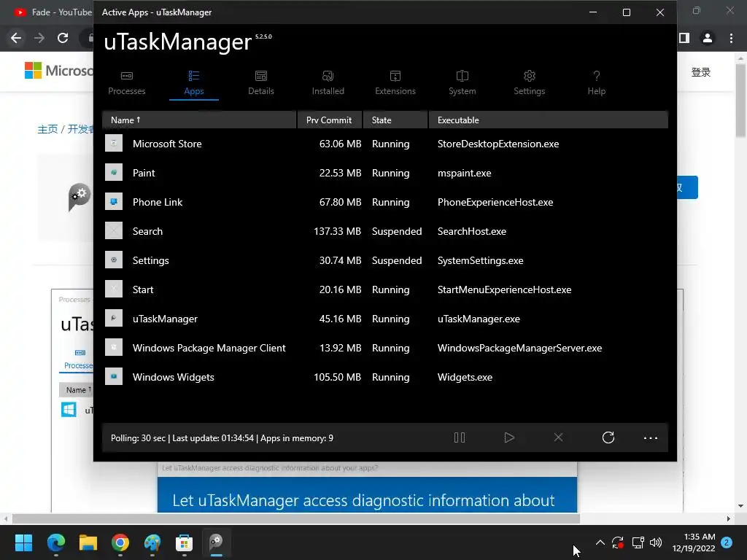Open the network icon in tray
The image size is (747, 560).
click(x=638, y=542)
